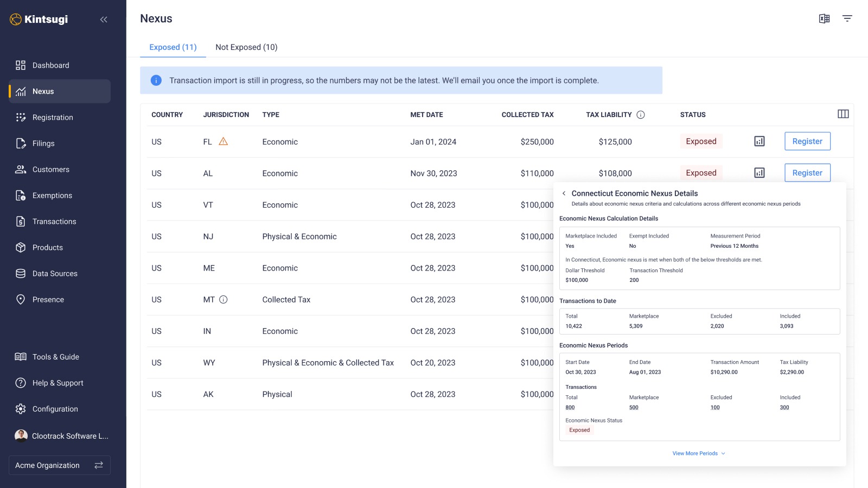Expand View More Periods
868x488 pixels.
(x=699, y=453)
